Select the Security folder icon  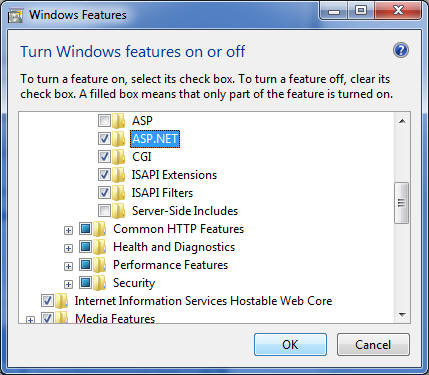pyautogui.click(x=99, y=283)
